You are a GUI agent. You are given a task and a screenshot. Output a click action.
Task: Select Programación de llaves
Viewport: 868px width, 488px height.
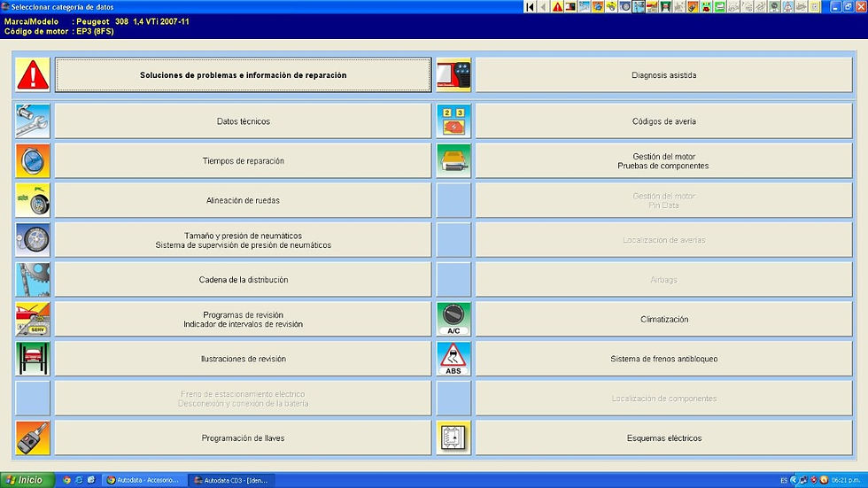pyautogui.click(x=243, y=438)
